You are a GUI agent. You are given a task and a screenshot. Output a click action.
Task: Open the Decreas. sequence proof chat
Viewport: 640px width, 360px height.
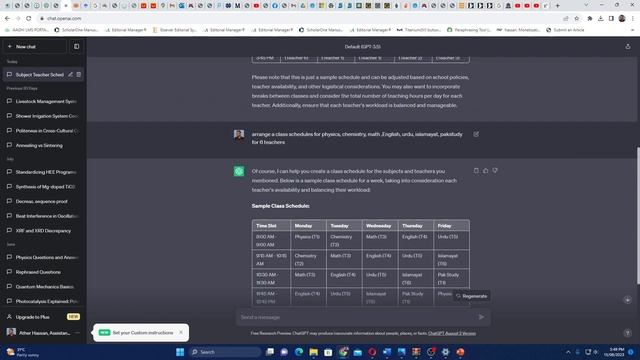pos(43,201)
